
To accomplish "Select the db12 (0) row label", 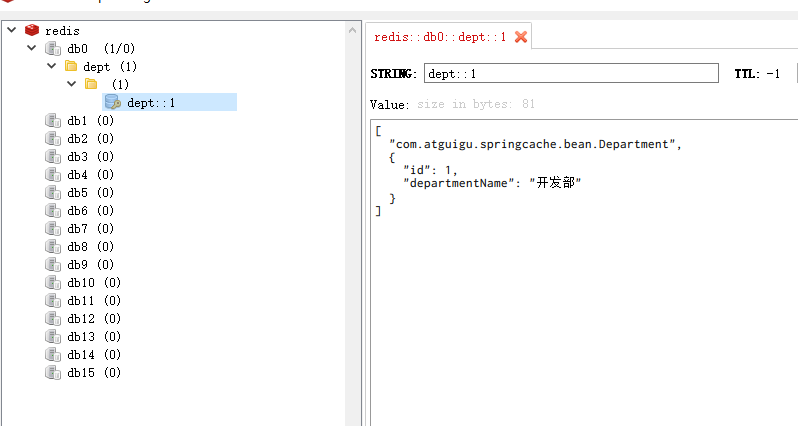I will (x=94, y=319).
